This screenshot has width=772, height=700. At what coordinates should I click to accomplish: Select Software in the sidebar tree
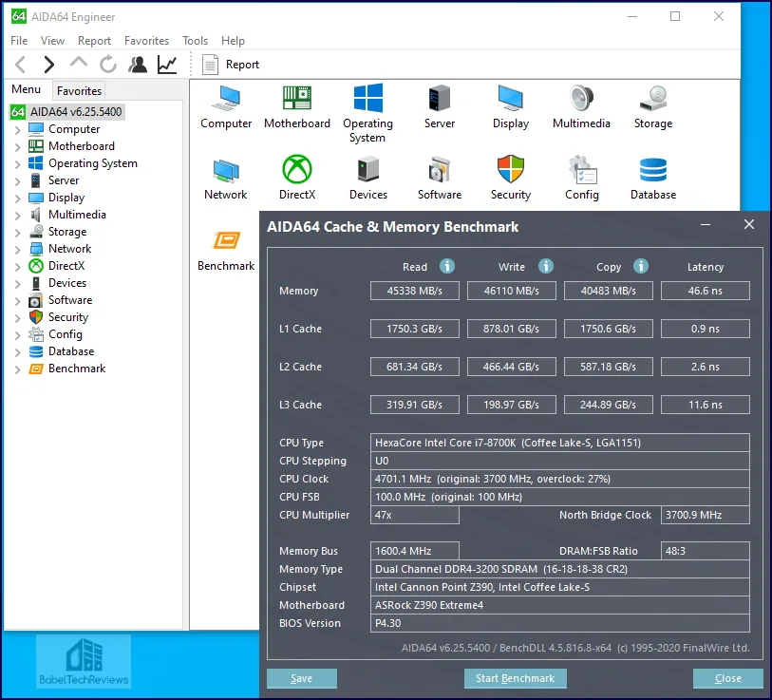pyautogui.click(x=61, y=300)
